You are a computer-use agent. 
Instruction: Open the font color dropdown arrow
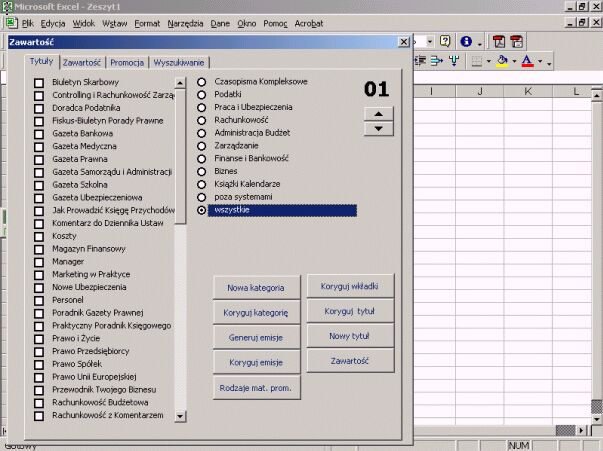[541, 62]
